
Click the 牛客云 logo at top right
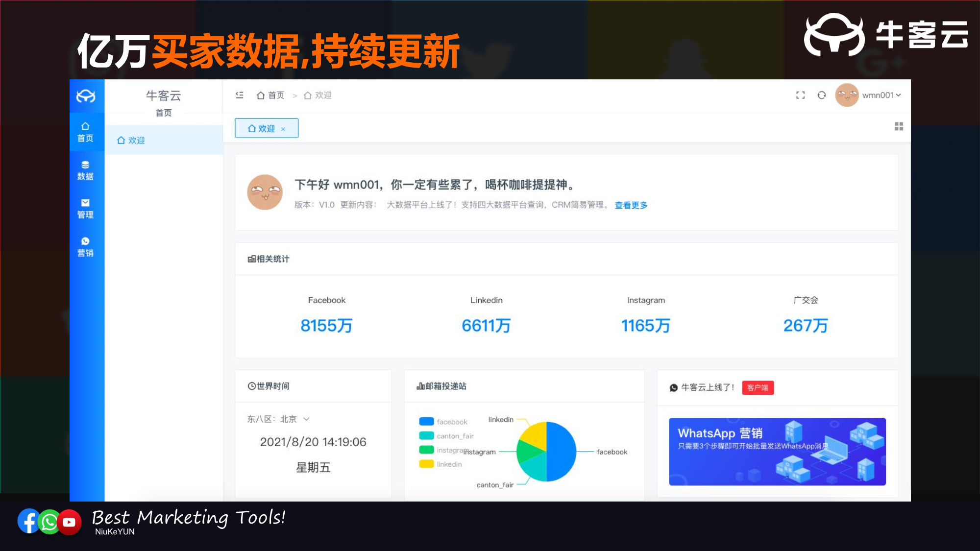coord(886,34)
